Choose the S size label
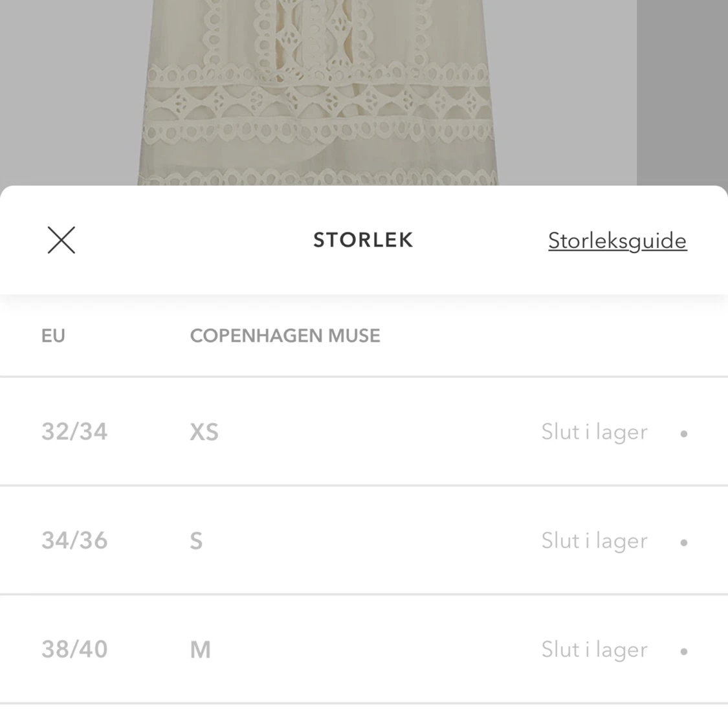 coord(196,541)
